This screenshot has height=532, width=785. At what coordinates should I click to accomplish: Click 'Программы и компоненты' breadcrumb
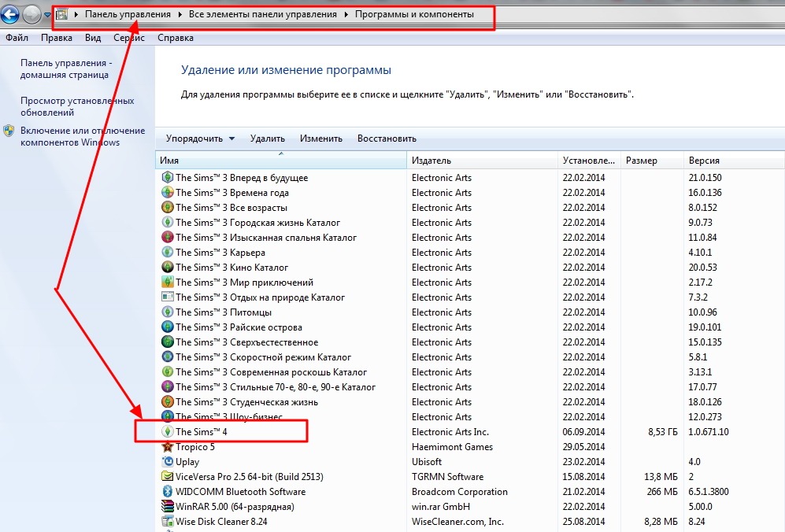pyautogui.click(x=414, y=14)
